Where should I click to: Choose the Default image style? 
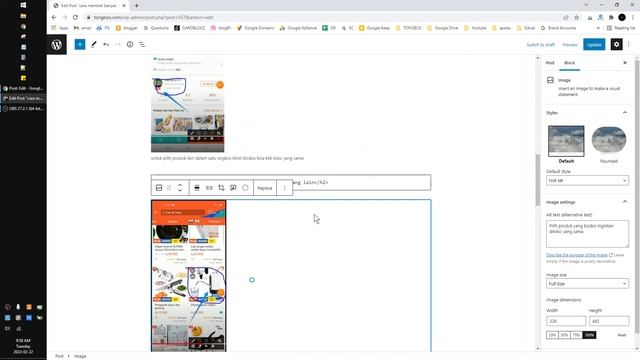click(x=566, y=144)
